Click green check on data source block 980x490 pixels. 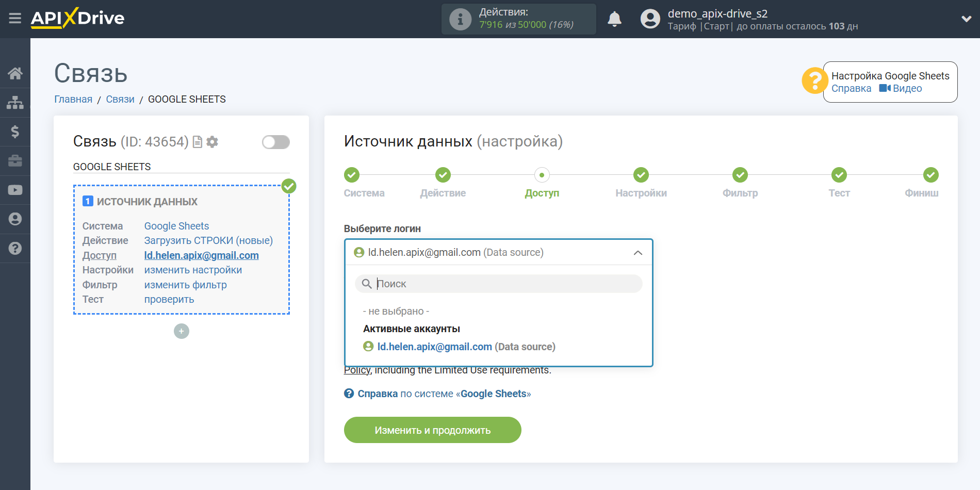[289, 186]
